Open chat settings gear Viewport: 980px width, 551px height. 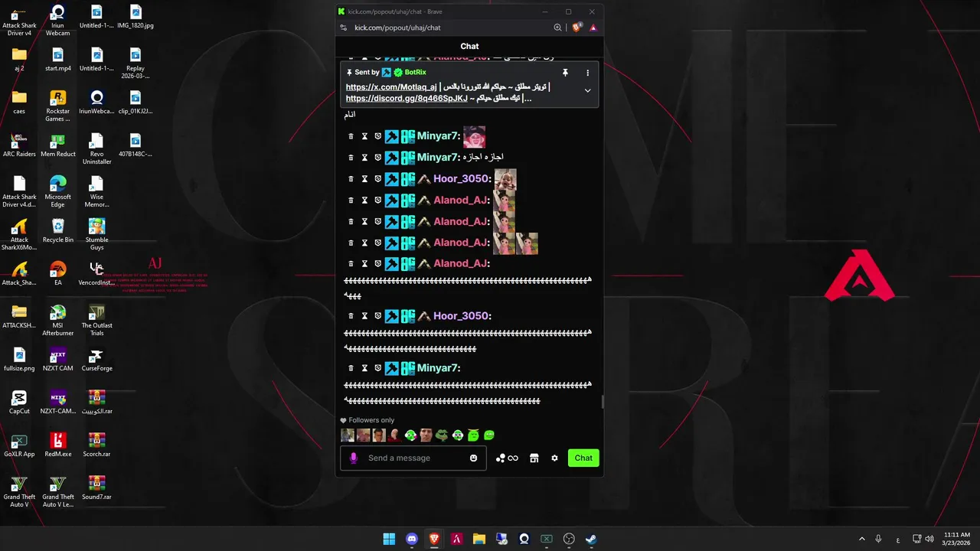point(554,458)
